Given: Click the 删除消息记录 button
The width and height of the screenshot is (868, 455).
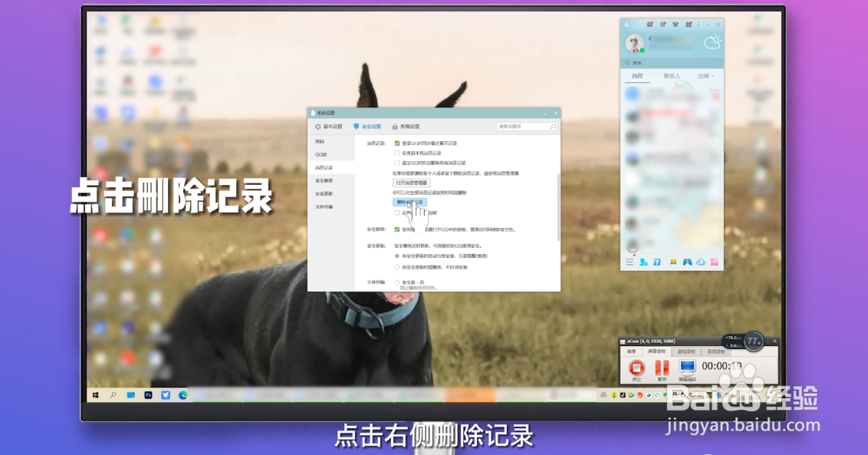Looking at the screenshot, I should tap(410, 201).
